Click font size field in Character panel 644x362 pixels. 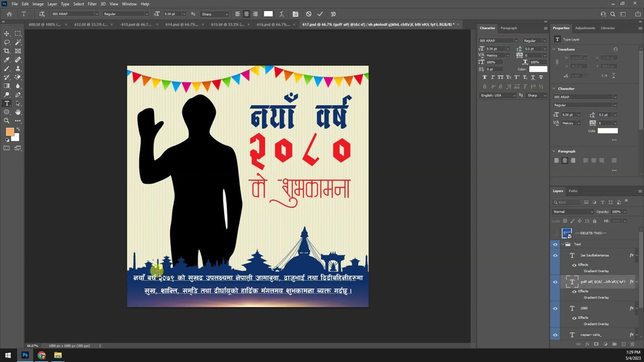pyautogui.click(x=495, y=49)
